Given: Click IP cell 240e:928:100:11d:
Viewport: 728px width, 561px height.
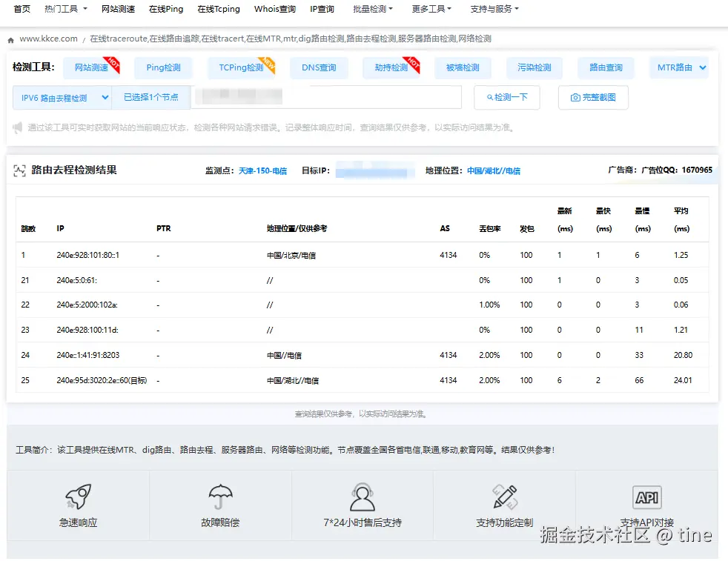Looking at the screenshot, I should [x=87, y=330].
